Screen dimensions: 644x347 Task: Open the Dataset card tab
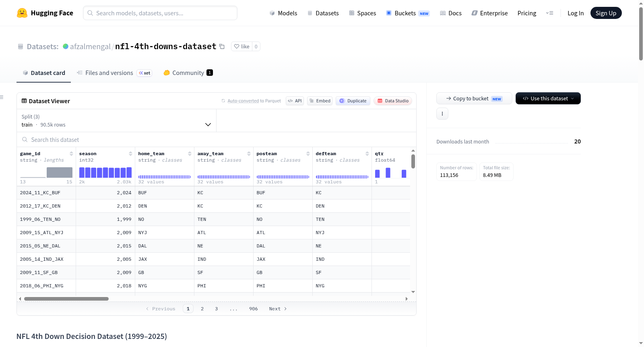coord(43,73)
